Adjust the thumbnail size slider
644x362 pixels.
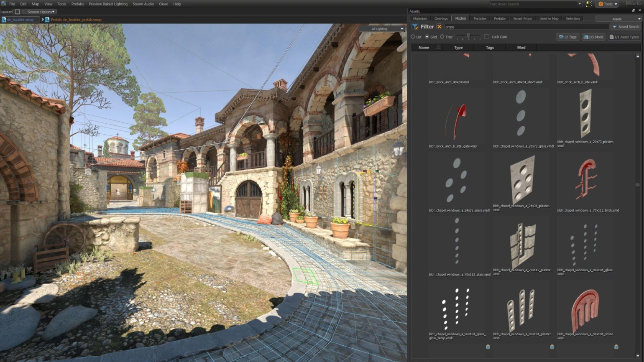click(x=468, y=37)
